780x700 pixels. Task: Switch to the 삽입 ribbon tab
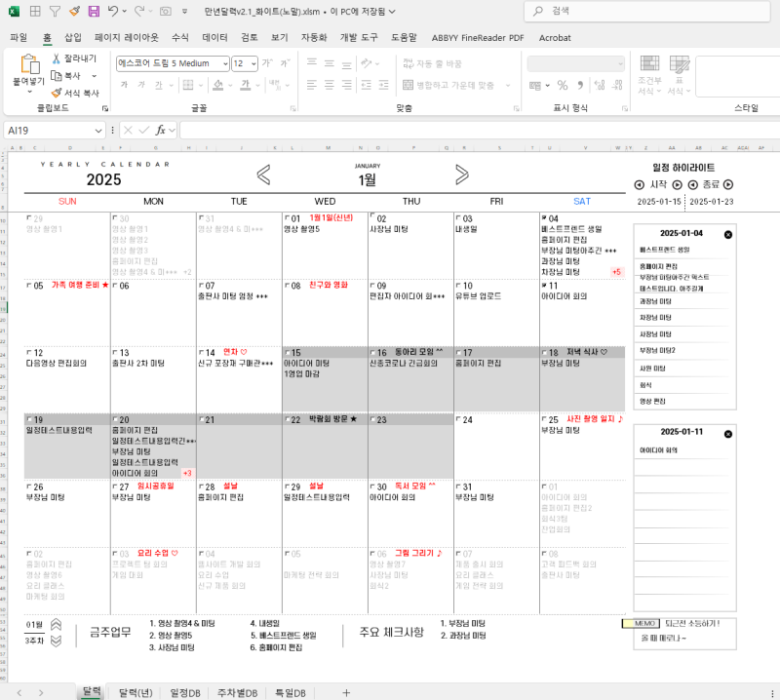click(73, 38)
